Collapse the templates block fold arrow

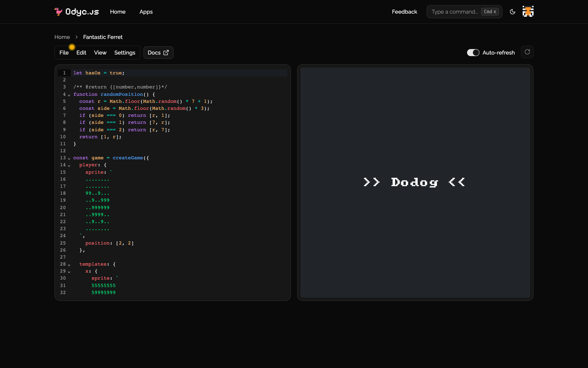[x=69, y=265]
